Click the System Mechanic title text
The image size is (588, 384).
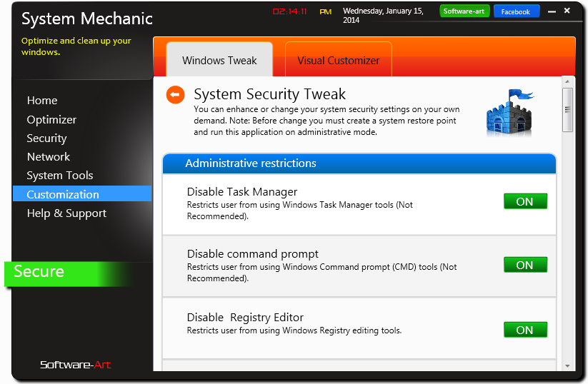point(87,19)
